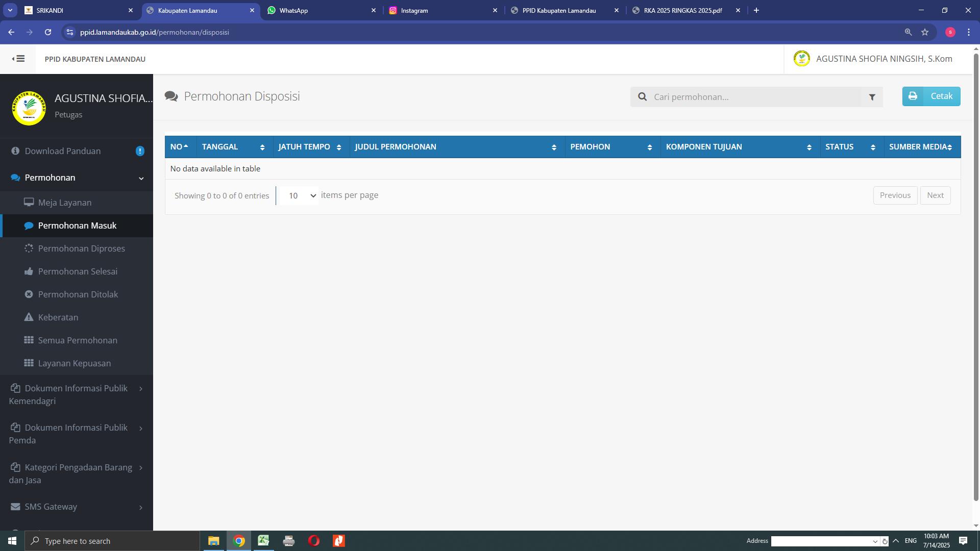Open the zoom magnifier in address bar
Image resolution: width=980 pixels, height=551 pixels.
coord(908,32)
